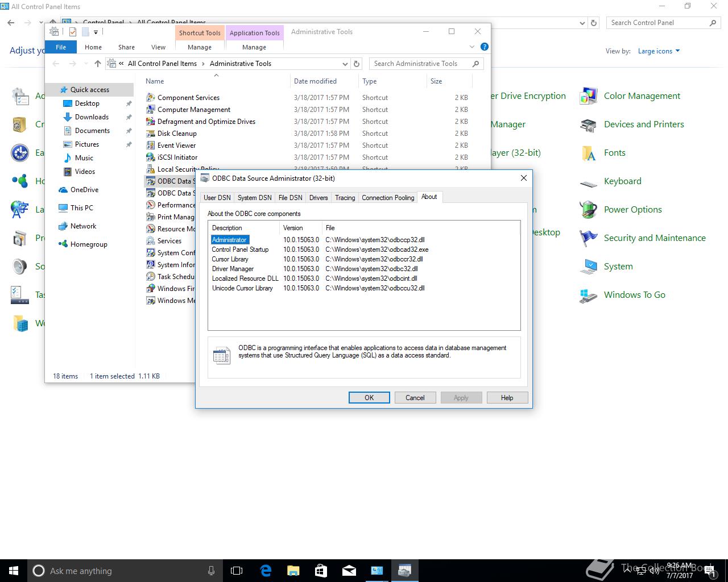Open File Explorer from taskbar

pyautogui.click(x=293, y=571)
